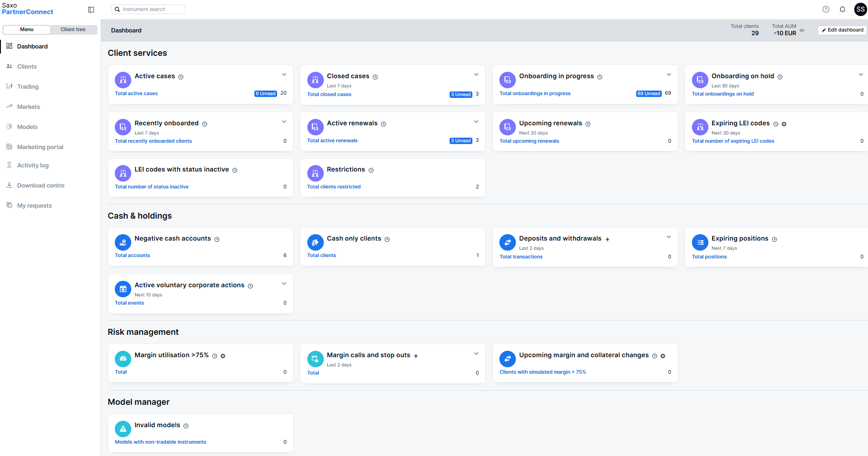Open notifications bell icon
Viewport: 868px width, 456px height.
[x=842, y=9]
